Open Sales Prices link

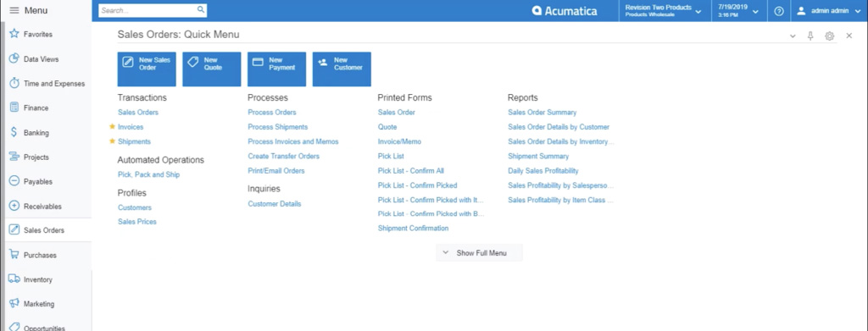point(137,222)
